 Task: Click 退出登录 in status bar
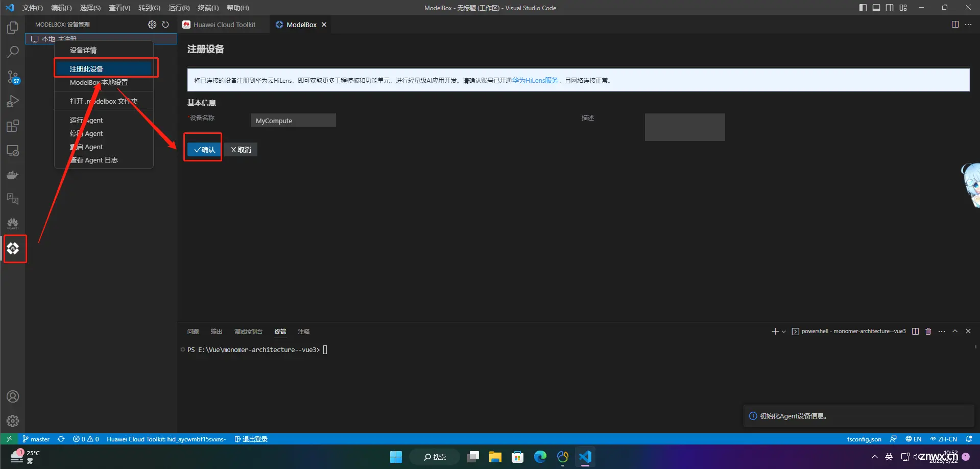(x=251, y=439)
